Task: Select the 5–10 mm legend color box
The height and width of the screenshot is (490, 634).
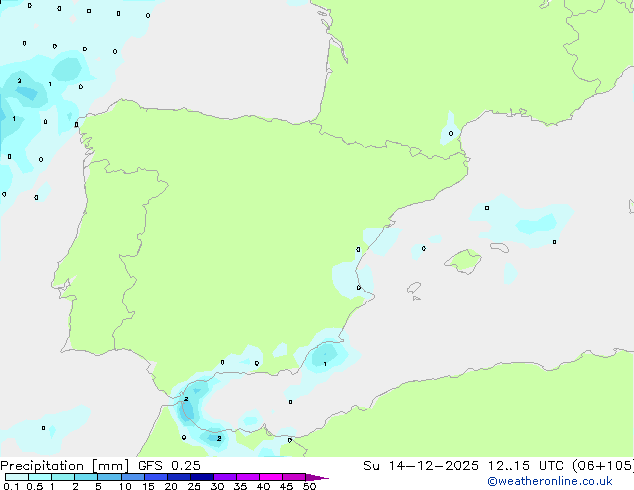Action: click(x=109, y=477)
